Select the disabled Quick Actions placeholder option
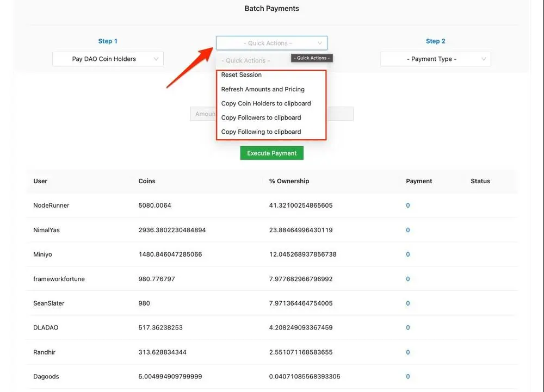 [x=246, y=61]
